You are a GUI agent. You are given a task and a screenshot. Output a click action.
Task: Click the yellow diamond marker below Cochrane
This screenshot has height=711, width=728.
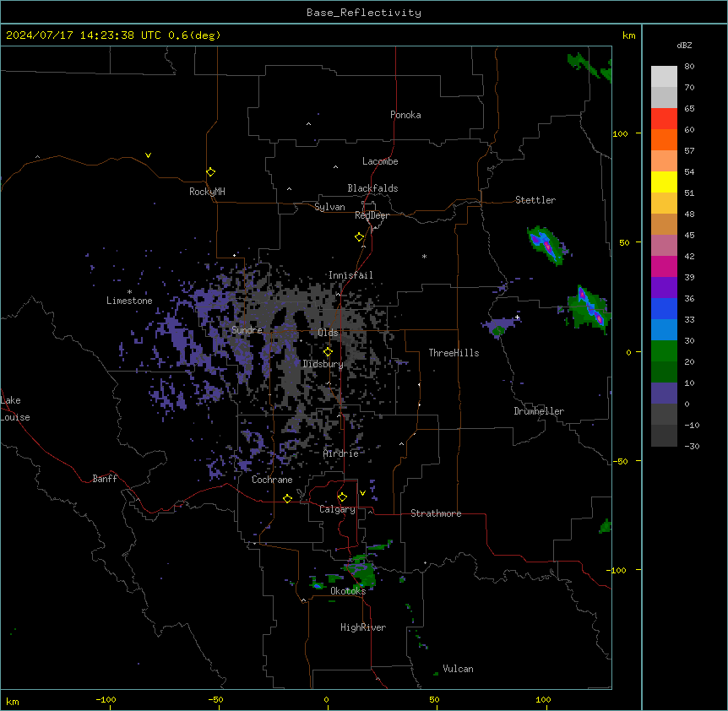coord(287,498)
